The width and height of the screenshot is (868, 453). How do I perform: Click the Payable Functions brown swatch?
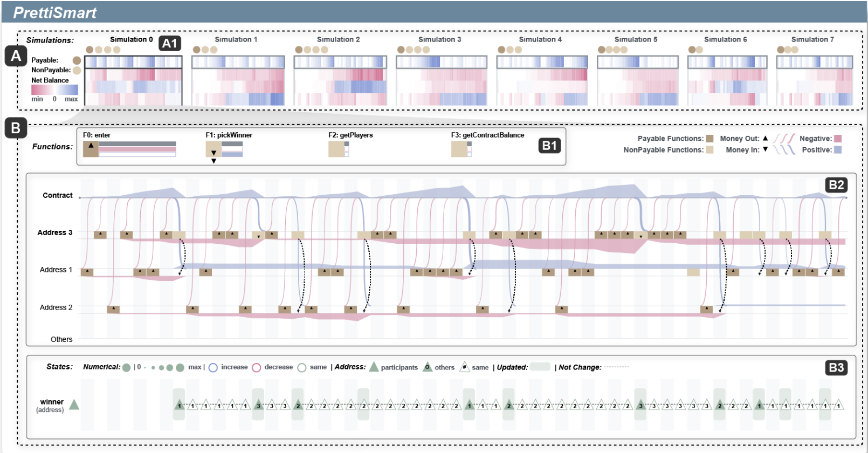pos(709,139)
